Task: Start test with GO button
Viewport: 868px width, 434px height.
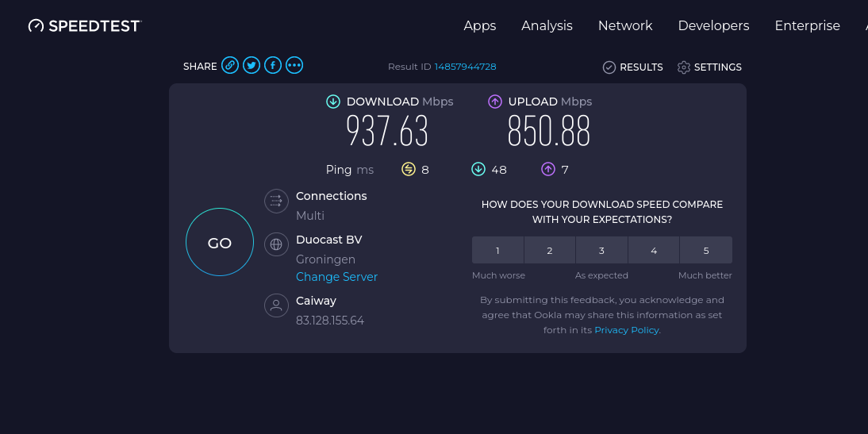Action: coord(220,242)
